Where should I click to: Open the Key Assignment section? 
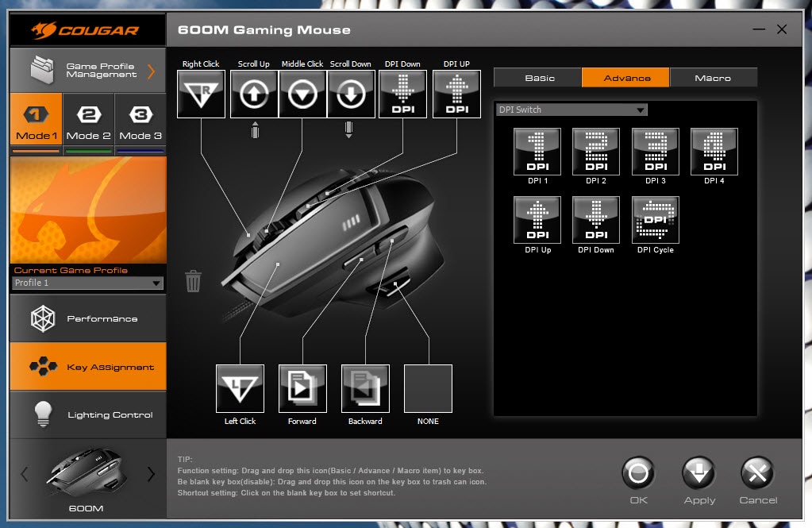click(x=88, y=366)
